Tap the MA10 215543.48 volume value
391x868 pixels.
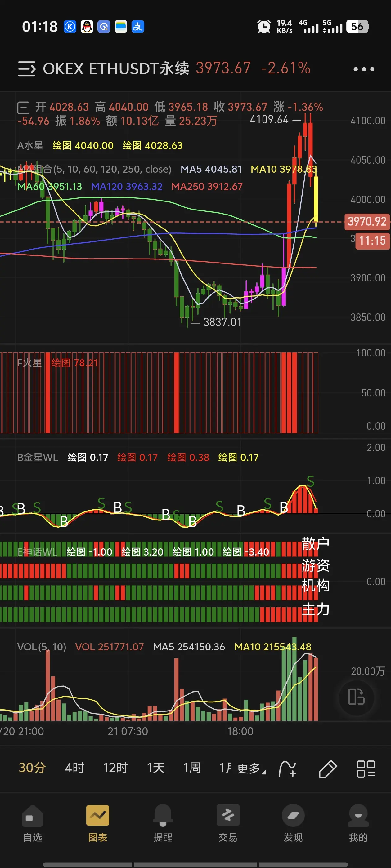point(272,647)
